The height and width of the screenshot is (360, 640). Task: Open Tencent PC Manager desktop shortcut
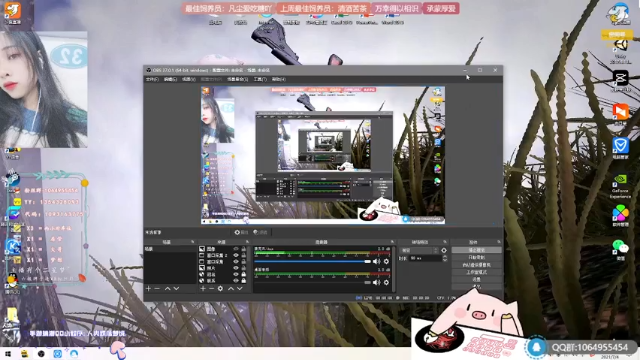click(x=620, y=148)
